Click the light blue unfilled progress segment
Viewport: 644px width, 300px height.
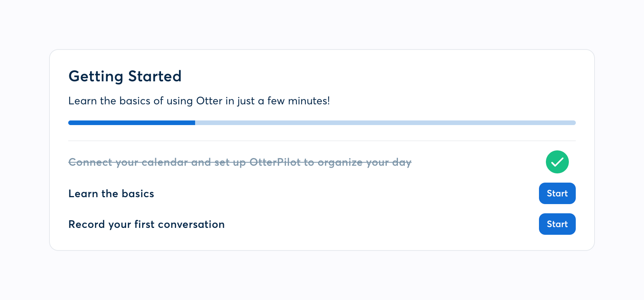[x=385, y=123]
